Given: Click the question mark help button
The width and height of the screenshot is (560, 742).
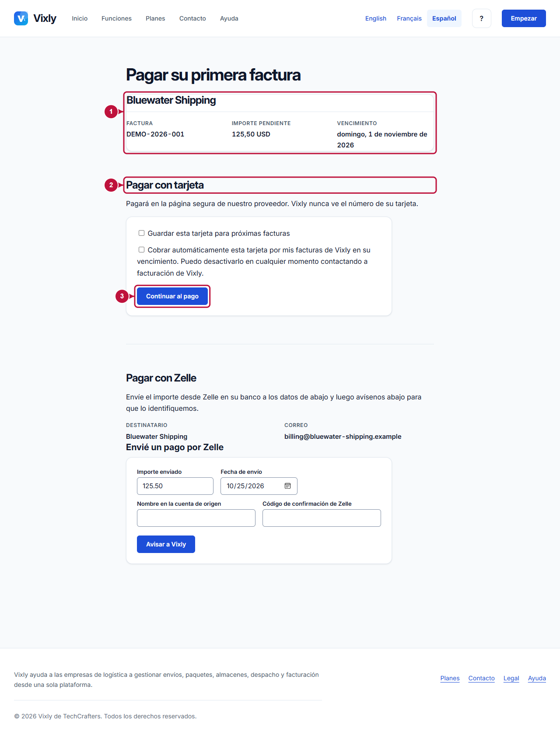Looking at the screenshot, I should click(x=481, y=18).
